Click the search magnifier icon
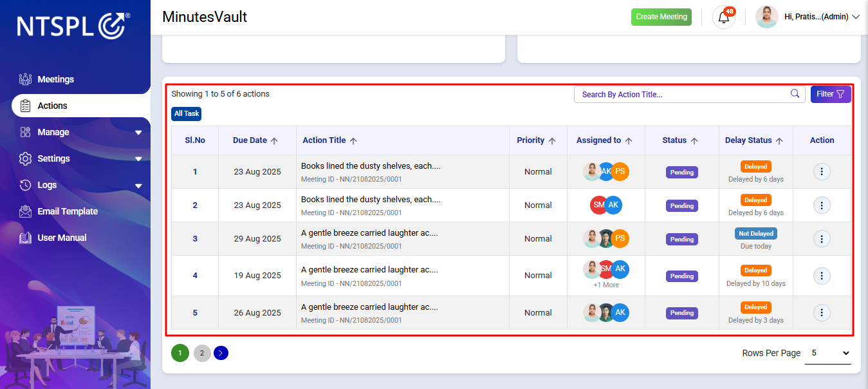868x389 pixels. (795, 94)
